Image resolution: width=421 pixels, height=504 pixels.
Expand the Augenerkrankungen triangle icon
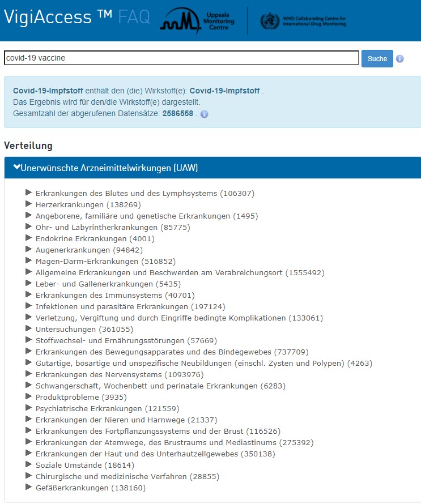(29, 249)
